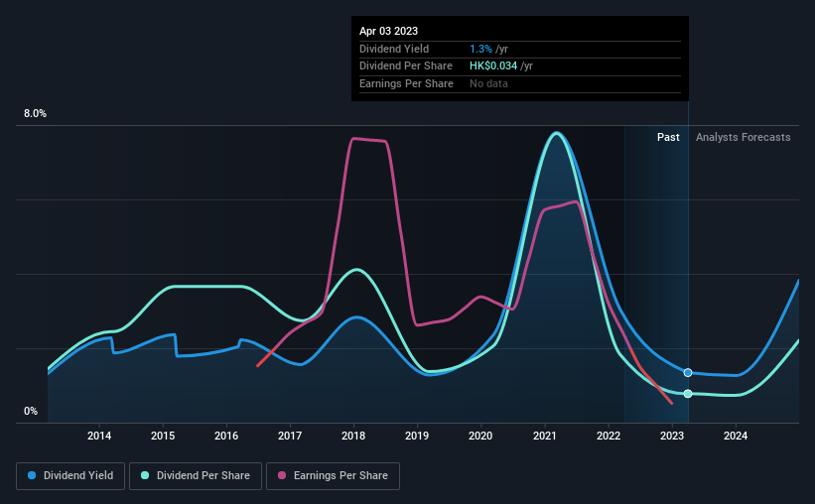
Task: Click the 2018 x-axis label
Action: [353, 436]
